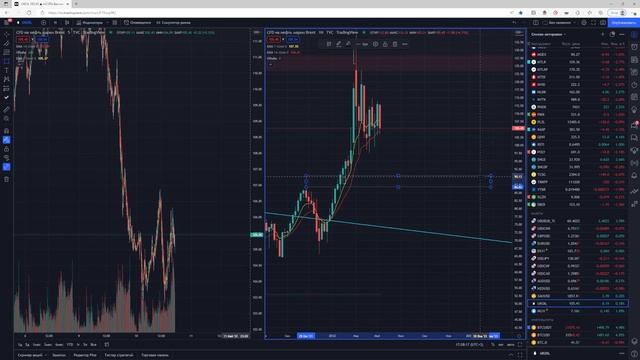Set YTD date range

tap(69, 345)
